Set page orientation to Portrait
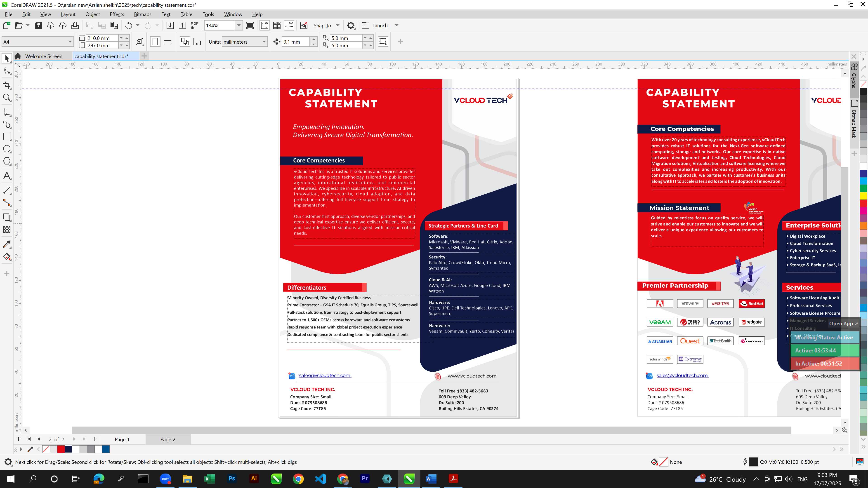 [x=155, y=42]
